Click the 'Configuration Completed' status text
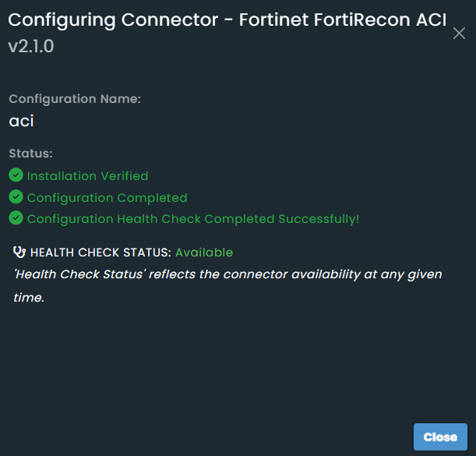This screenshot has width=476, height=456. pyautogui.click(x=107, y=198)
